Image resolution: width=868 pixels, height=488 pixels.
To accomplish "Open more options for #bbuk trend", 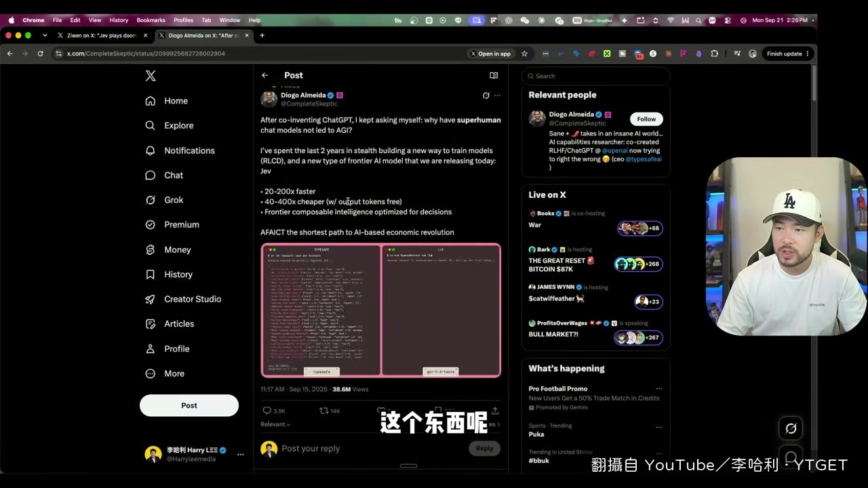I will click(658, 454).
